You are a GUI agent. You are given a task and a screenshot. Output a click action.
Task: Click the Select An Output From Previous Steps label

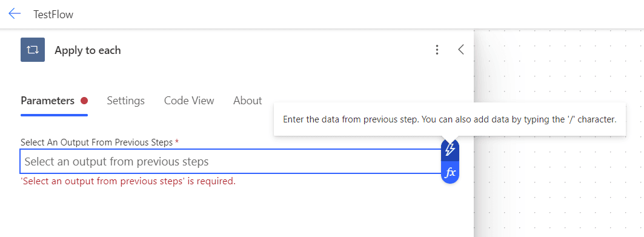tap(96, 142)
